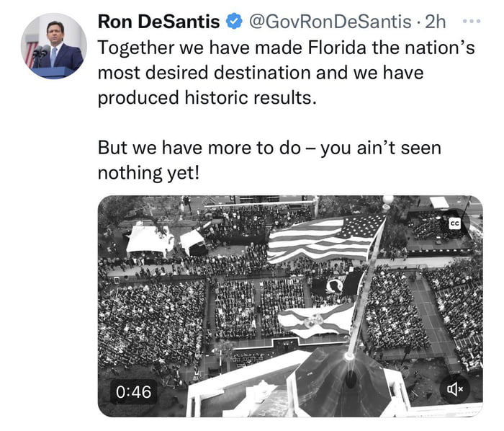This screenshot has height=431, width=504.
Task: Open Ron DeSantis profile avatar photo
Action: 54,45
